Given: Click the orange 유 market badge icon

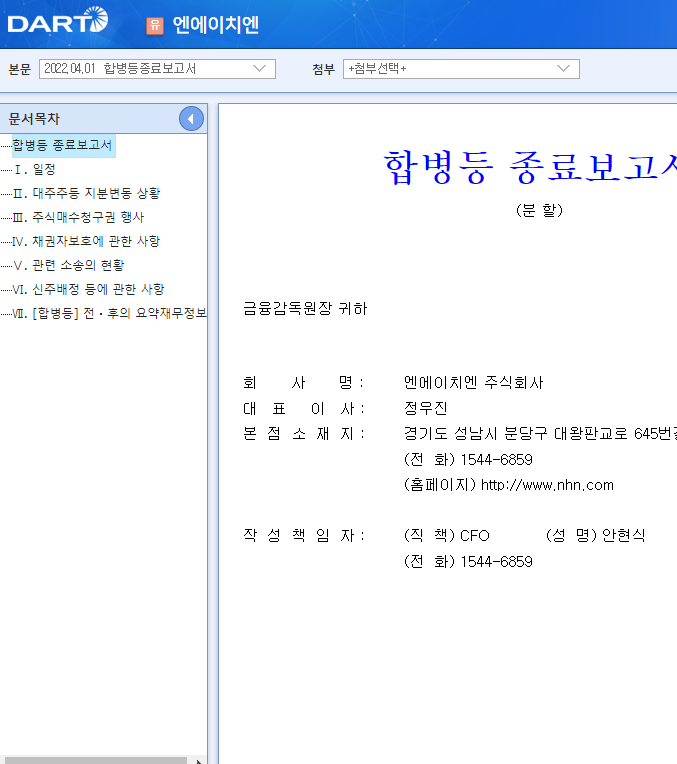Looking at the screenshot, I should (155, 25).
